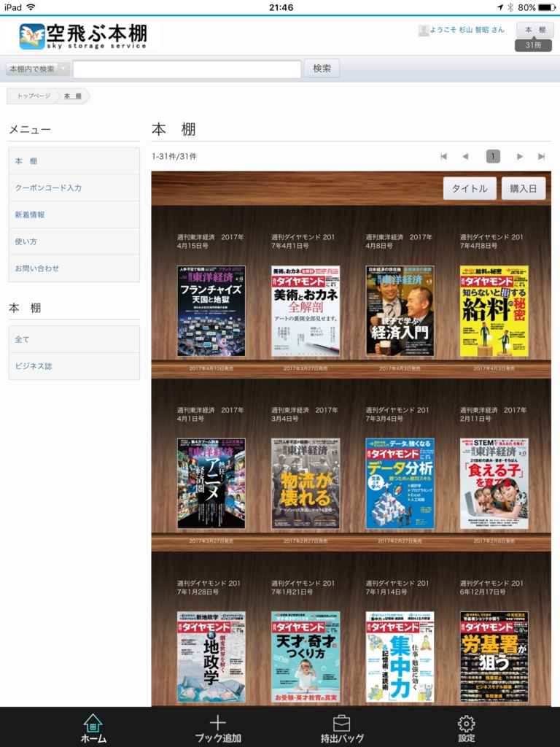
Task: Open アニメ経済圏 magazine cover
Action: tap(211, 484)
